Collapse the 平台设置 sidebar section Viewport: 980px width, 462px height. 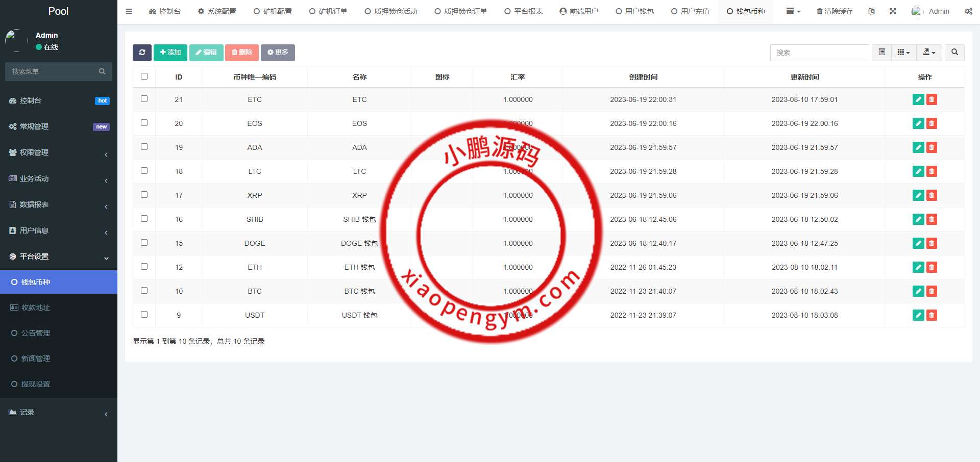point(59,256)
